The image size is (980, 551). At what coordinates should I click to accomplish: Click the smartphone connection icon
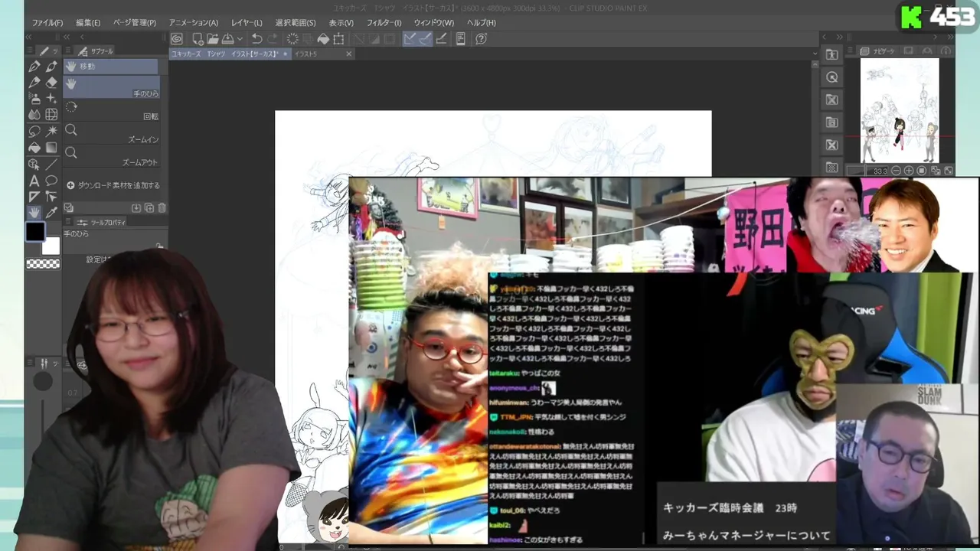point(461,39)
